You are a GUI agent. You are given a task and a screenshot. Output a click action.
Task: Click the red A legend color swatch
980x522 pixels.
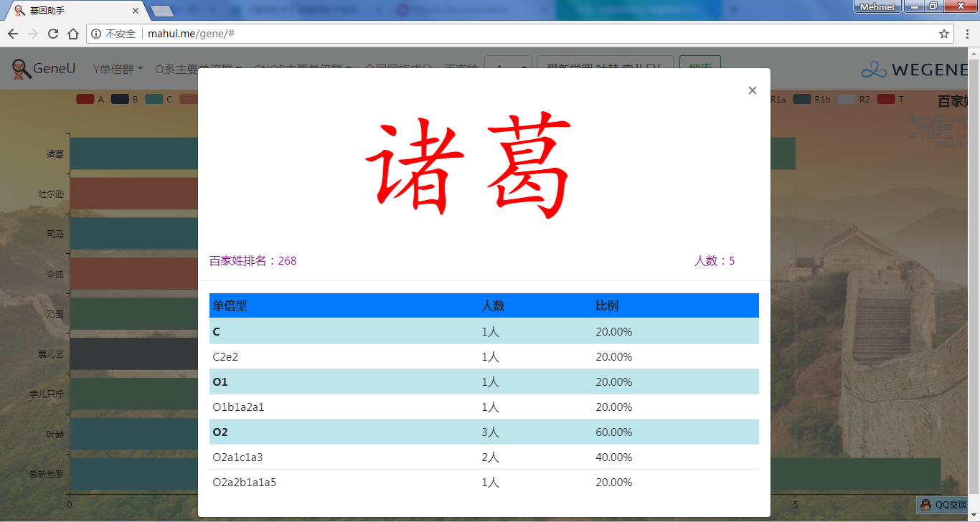click(85, 100)
